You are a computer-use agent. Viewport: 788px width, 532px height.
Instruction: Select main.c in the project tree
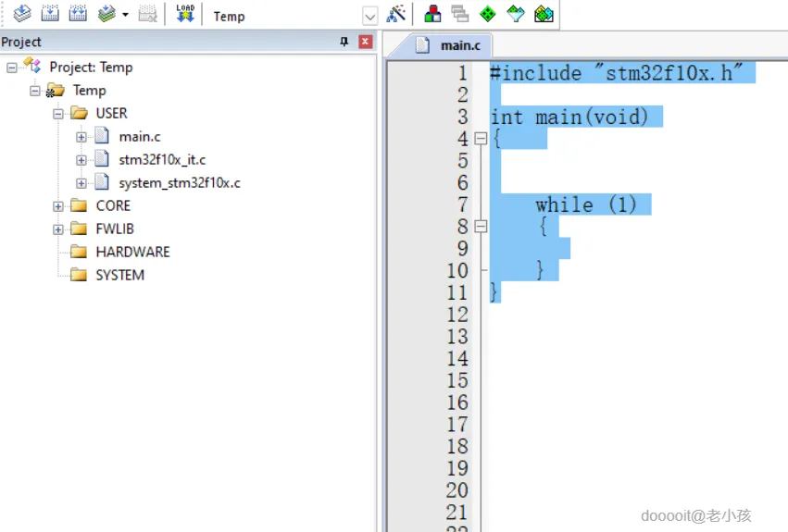pos(140,137)
